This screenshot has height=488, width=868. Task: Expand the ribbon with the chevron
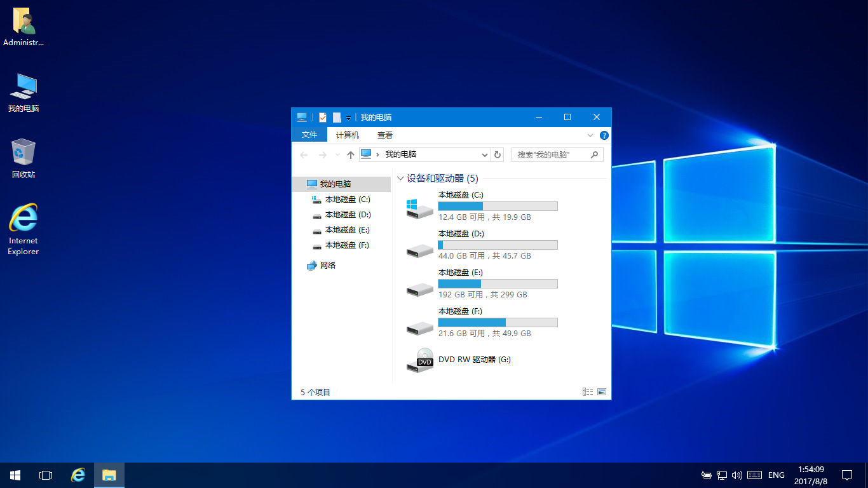pos(590,135)
